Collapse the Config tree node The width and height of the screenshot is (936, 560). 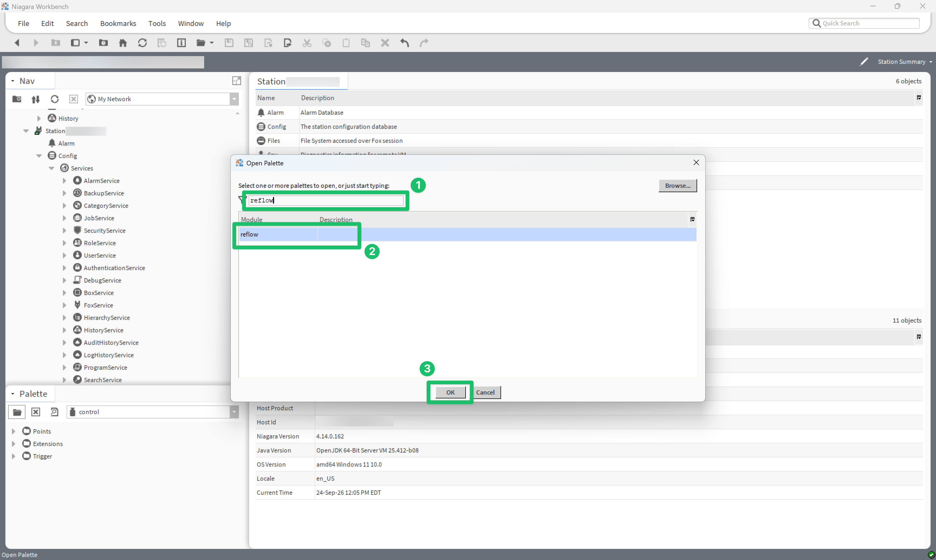tap(39, 156)
